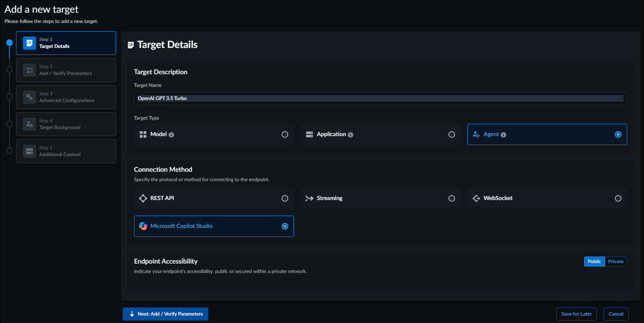Click the info icon beside Application
This screenshot has height=323, width=644.
350,135
